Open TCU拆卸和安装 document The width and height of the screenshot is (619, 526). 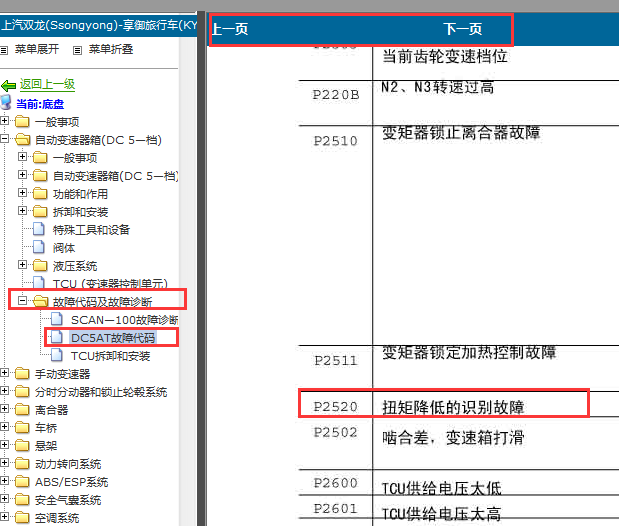click(111, 356)
